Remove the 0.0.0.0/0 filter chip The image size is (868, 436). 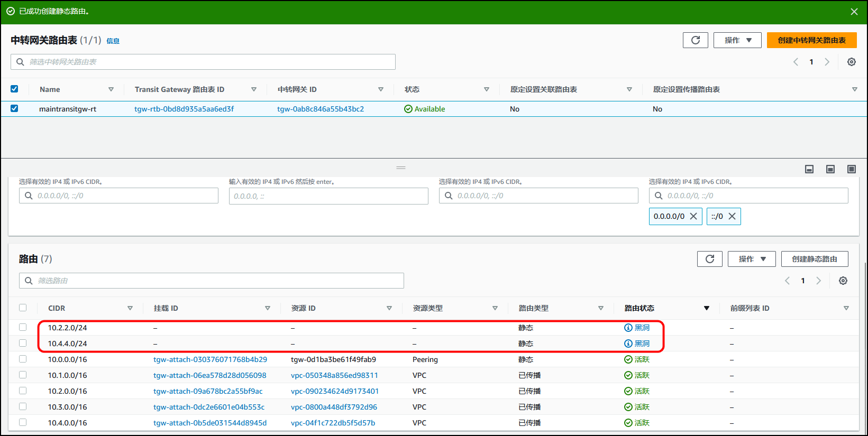pyautogui.click(x=693, y=216)
